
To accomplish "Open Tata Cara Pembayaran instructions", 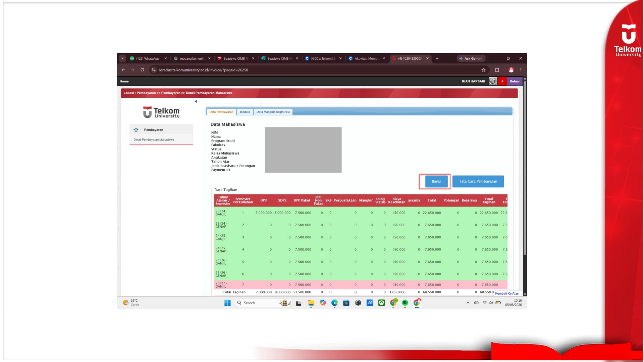I will (478, 181).
